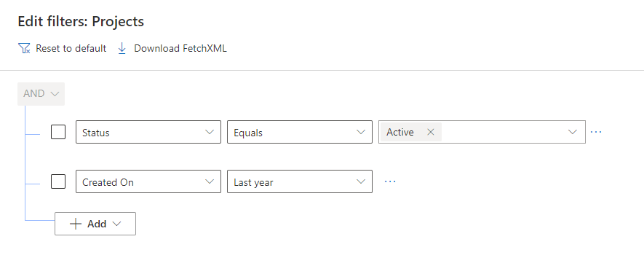Open the Equals operator dropdown
This screenshot has width=644, height=266.
tap(300, 132)
